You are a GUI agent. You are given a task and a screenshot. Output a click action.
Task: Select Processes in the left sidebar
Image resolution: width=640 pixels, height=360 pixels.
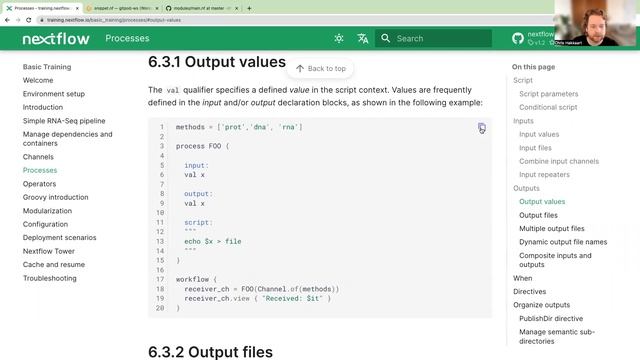pyautogui.click(x=40, y=170)
